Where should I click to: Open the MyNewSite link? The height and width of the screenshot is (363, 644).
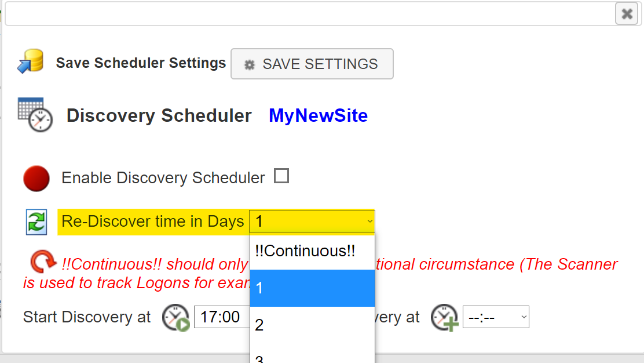319,115
